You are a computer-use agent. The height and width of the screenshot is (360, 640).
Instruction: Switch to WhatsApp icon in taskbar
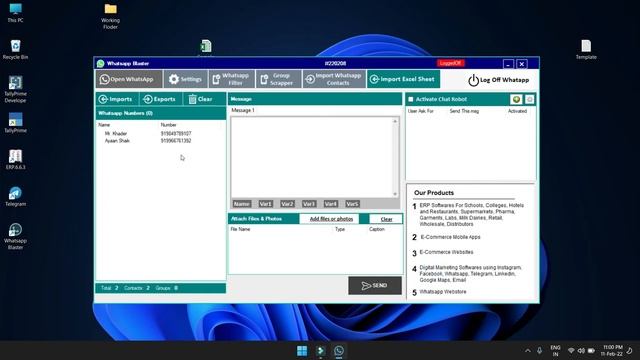tap(339, 351)
